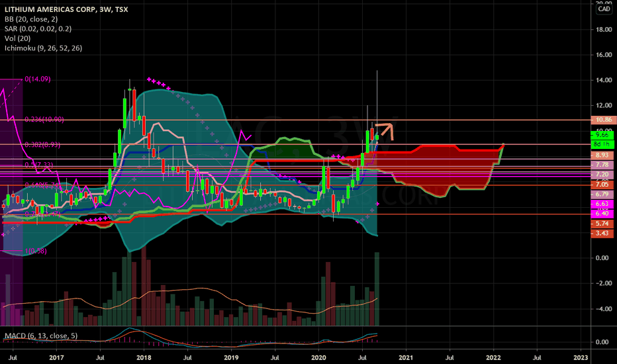Viewport: 617px width, 364px height.
Task: Click the 7.20 price tag
Action: (602, 174)
